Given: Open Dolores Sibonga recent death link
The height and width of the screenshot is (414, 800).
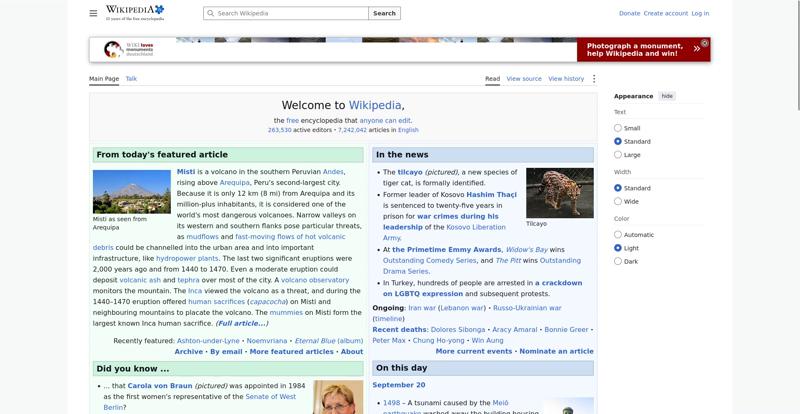Looking at the screenshot, I should (458, 330).
